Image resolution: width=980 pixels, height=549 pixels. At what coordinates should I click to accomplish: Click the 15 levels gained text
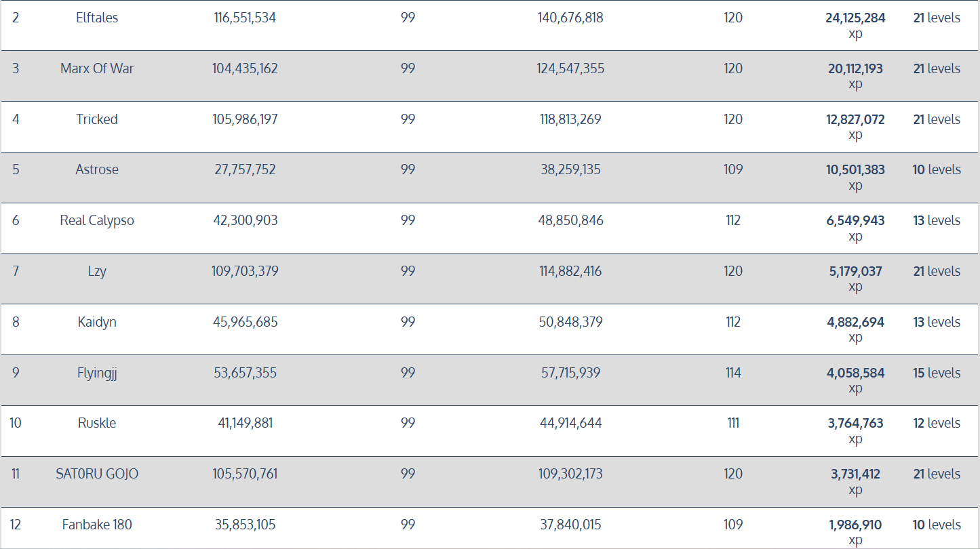(x=937, y=373)
